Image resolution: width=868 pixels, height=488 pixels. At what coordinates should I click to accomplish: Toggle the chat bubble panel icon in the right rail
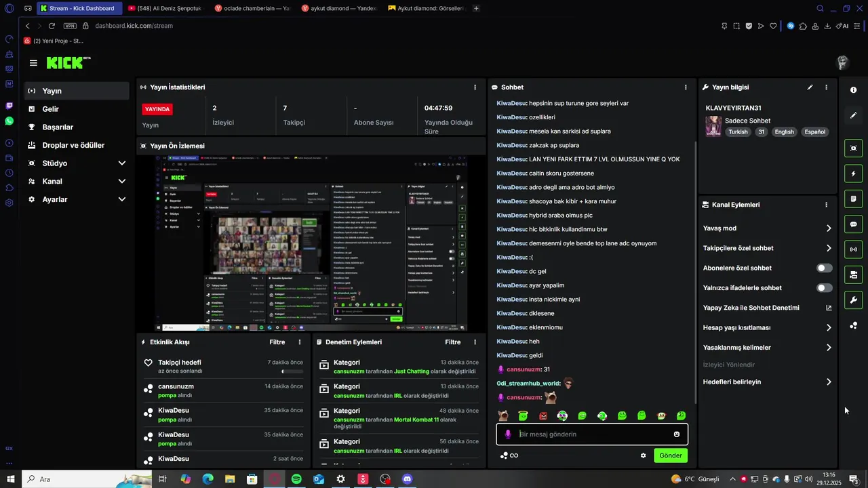point(853,224)
